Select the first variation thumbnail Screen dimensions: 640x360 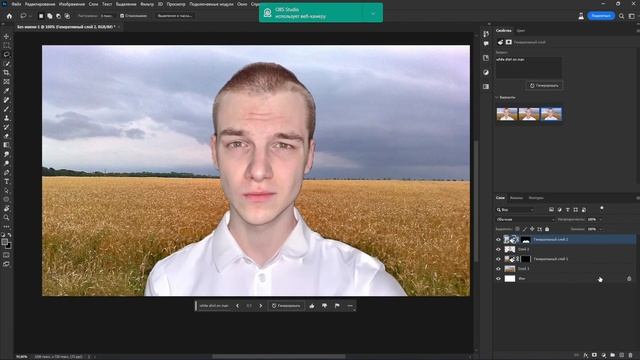point(507,114)
